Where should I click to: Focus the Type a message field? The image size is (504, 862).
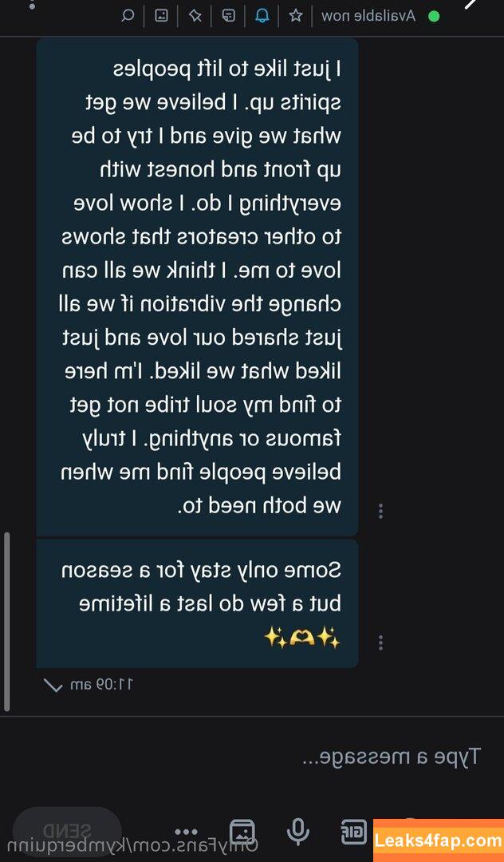coord(252,757)
